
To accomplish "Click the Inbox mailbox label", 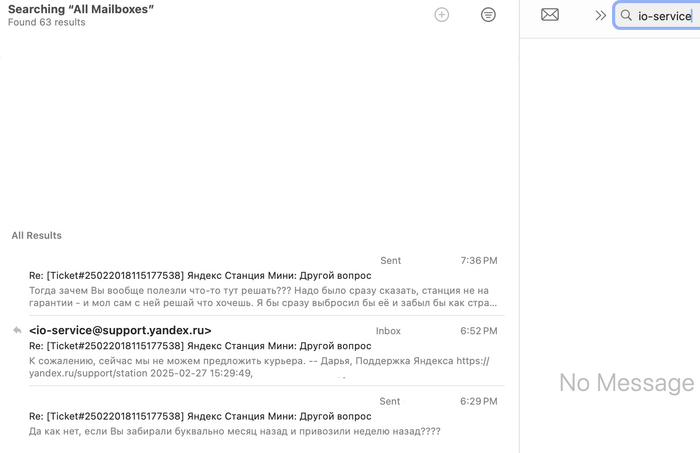I will coord(388,331).
